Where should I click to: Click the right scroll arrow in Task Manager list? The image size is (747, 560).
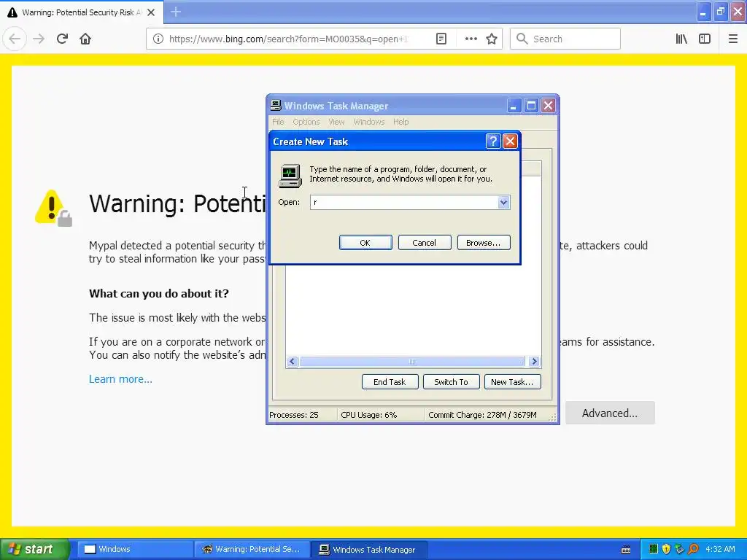[x=534, y=362]
